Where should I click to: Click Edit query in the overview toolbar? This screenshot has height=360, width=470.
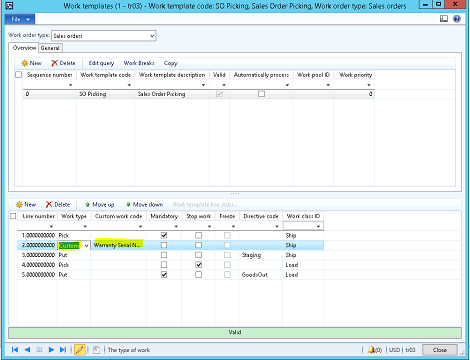[x=101, y=63]
